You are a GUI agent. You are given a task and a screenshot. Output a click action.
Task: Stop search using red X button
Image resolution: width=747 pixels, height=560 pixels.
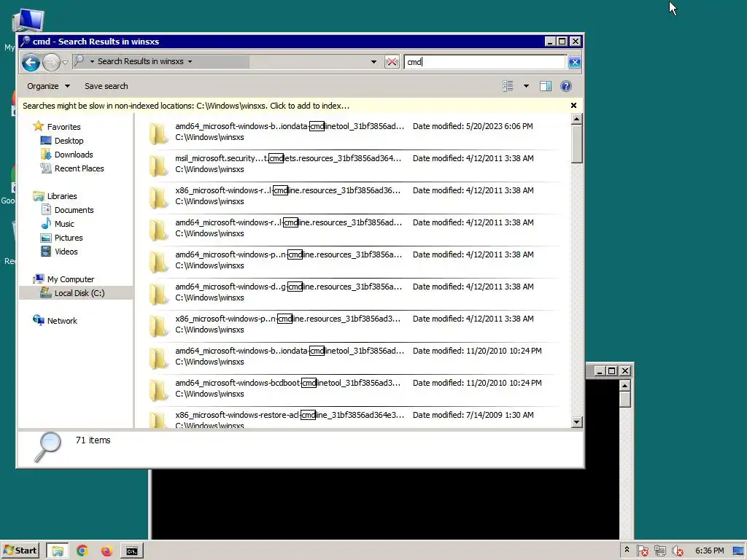[392, 62]
